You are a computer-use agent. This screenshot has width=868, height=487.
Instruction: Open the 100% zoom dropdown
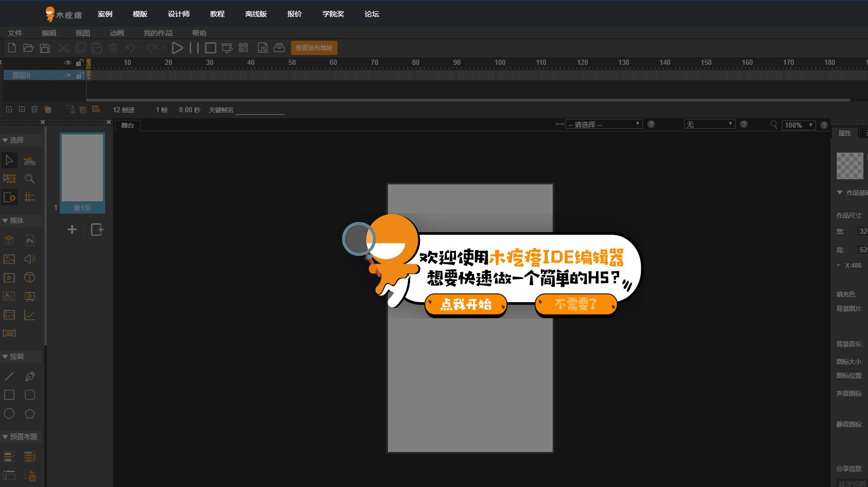point(798,125)
